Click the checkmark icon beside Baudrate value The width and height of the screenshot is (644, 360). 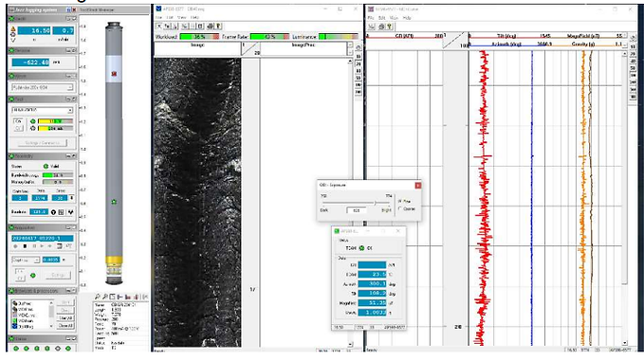click(70, 212)
